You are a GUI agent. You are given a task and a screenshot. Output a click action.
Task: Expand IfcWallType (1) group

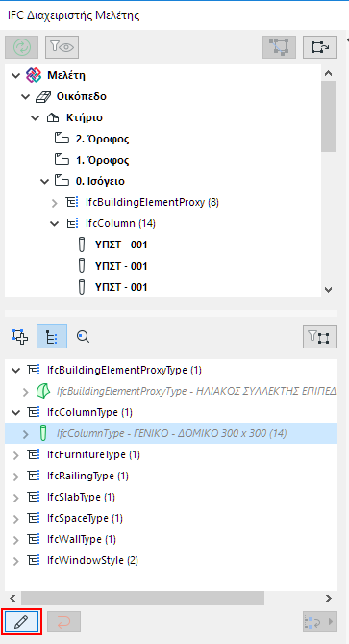pos(16,540)
